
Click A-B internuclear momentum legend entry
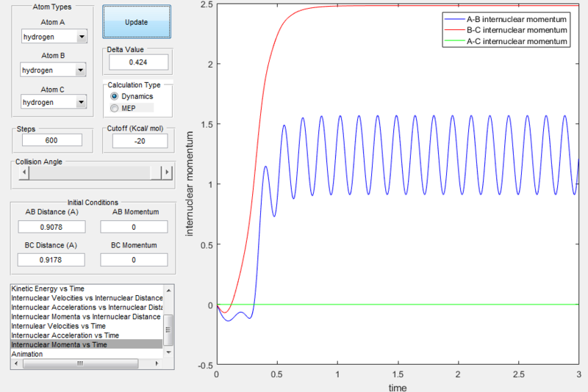coord(506,20)
